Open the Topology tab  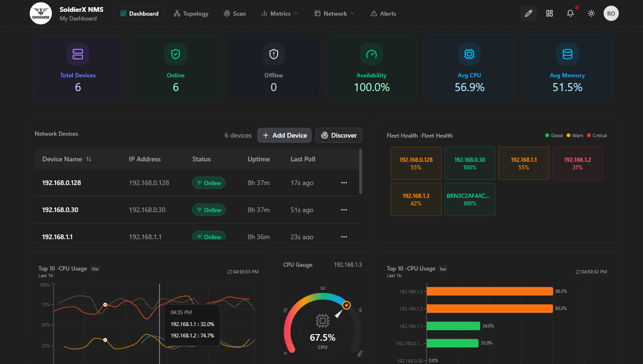click(191, 13)
